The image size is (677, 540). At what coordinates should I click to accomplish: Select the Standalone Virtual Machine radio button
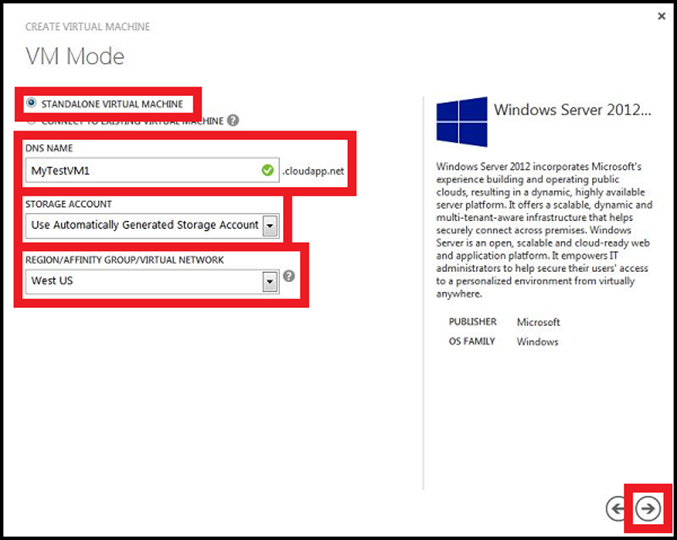coord(31,103)
